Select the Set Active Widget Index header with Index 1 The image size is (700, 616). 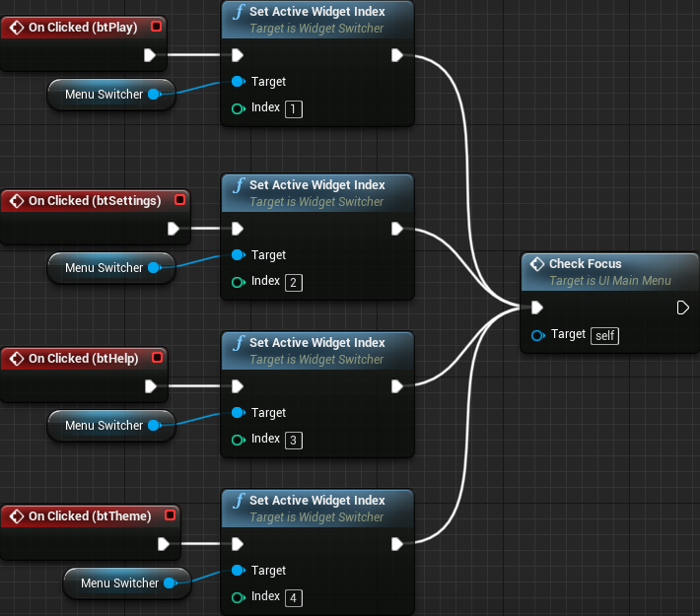click(x=317, y=19)
